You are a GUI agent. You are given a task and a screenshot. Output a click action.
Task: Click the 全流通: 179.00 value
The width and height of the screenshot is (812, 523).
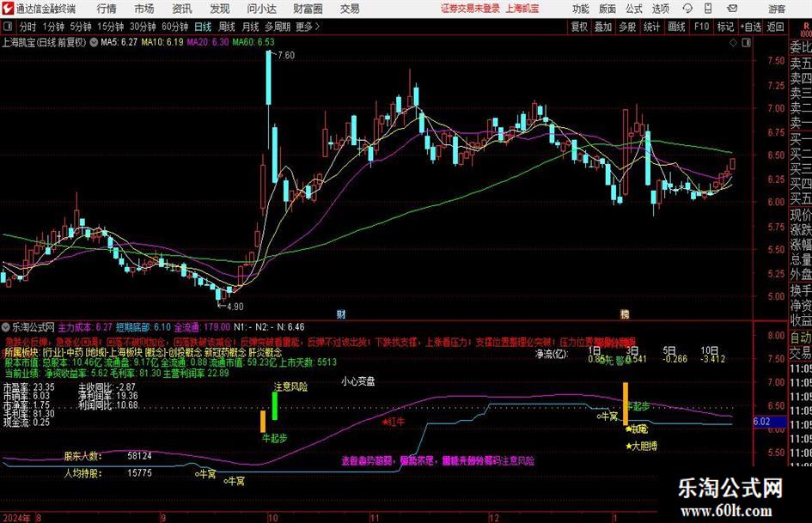[202, 327]
